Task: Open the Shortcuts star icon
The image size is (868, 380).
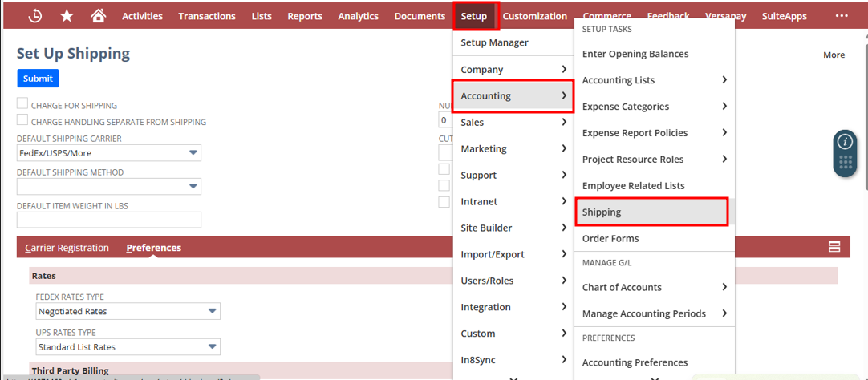Action: pos(67,16)
